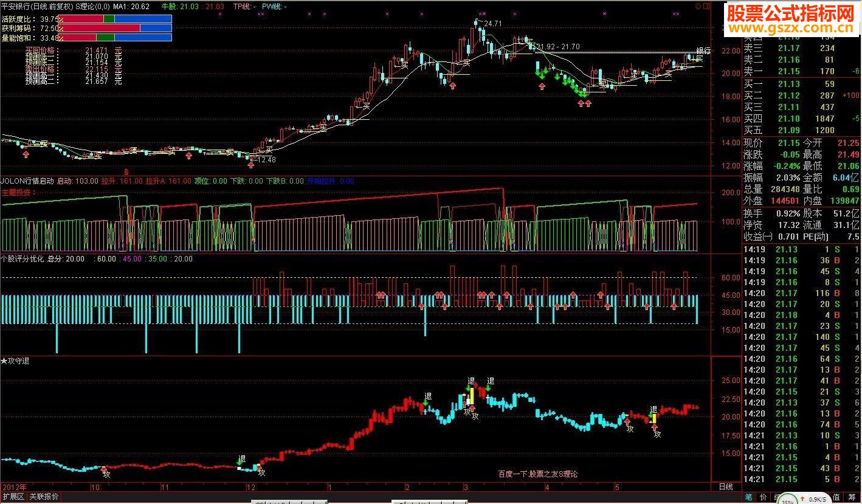862x504 pixels.
Task: Click the 今开 21.25 value
Action: coord(848,143)
